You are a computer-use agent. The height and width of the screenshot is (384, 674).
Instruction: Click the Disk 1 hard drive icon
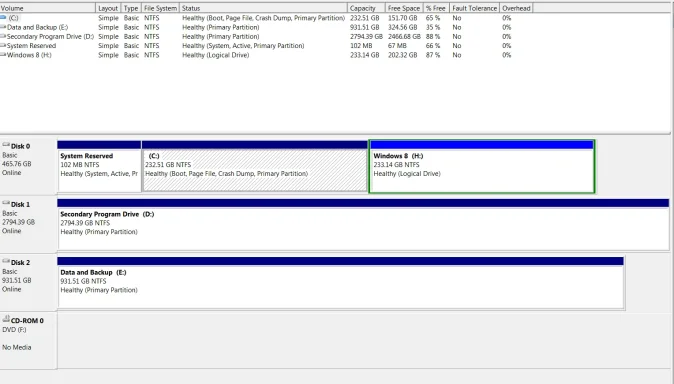pos(6,203)
